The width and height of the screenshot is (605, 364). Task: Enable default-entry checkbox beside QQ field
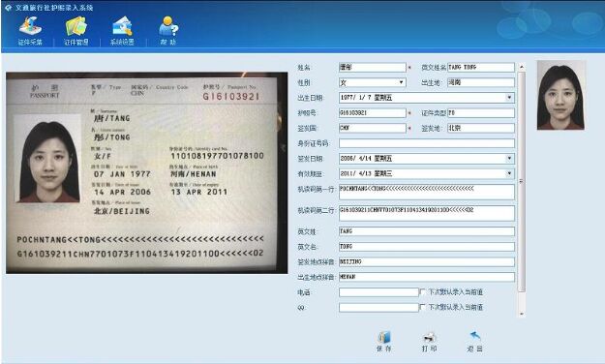422,307
